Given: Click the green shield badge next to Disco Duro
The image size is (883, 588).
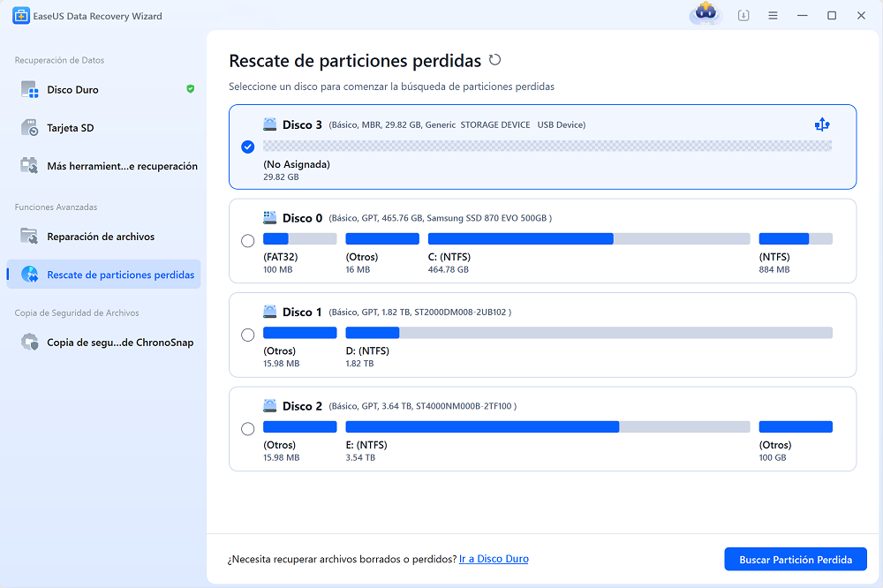Looking at the screenshot, I should [x=191, y=89].
